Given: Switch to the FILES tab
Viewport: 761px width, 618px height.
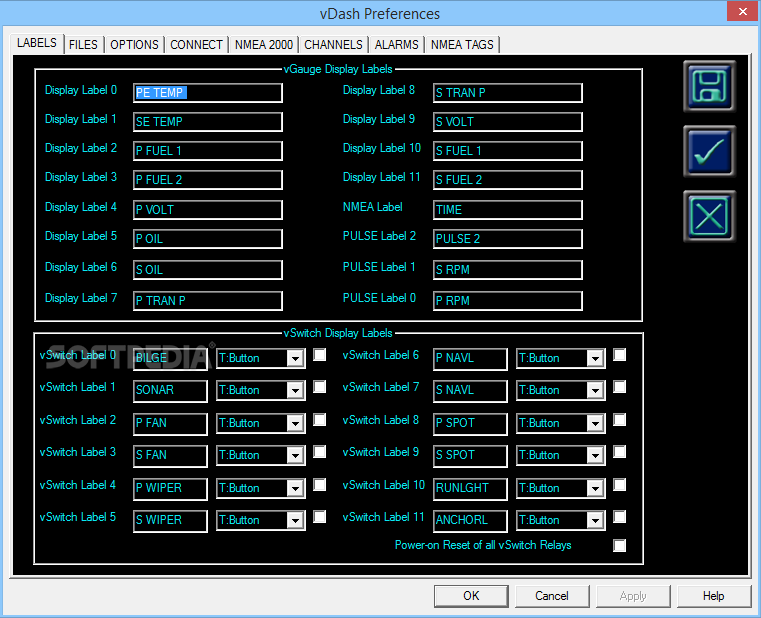Looking at the screenshot, I should (x=83, y=45).
